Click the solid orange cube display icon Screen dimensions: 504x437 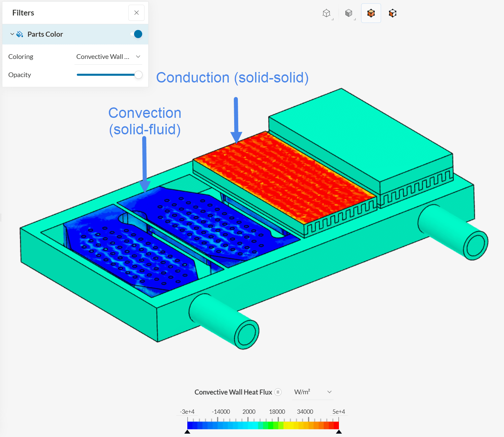371,13
